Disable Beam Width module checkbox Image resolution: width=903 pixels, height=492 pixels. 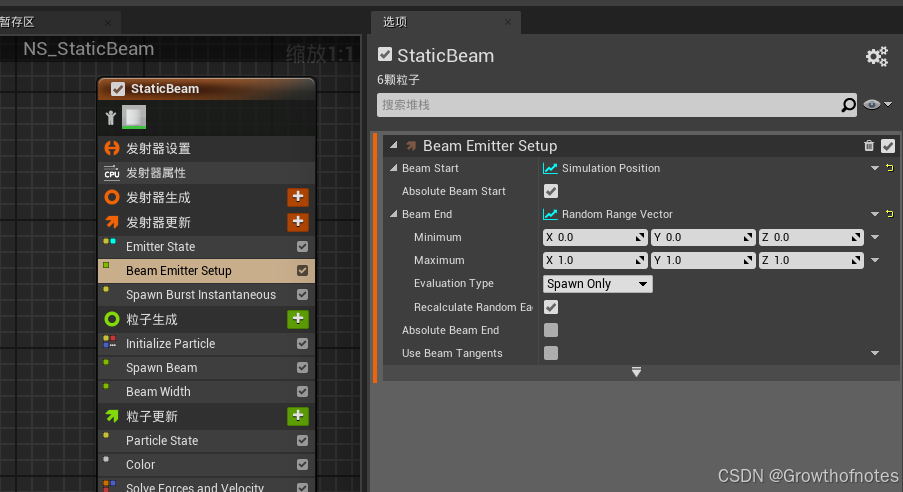[x=302, y=392]
